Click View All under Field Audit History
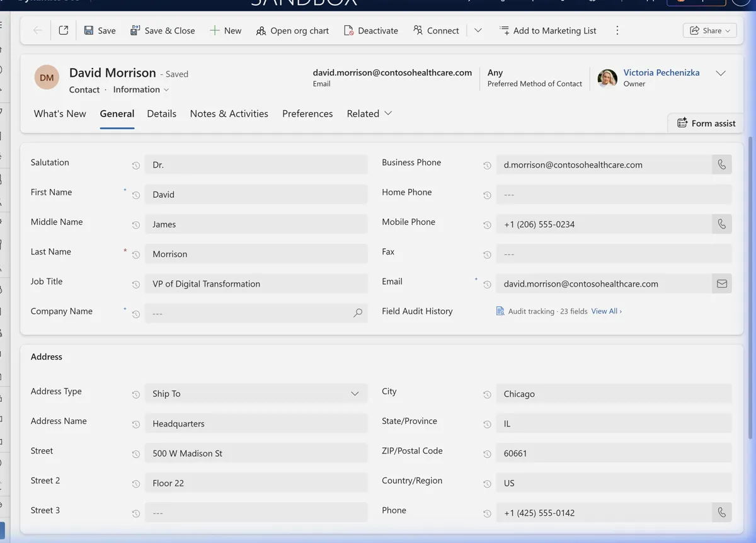Viewport: 756px width, 543px height. (605, 311)
